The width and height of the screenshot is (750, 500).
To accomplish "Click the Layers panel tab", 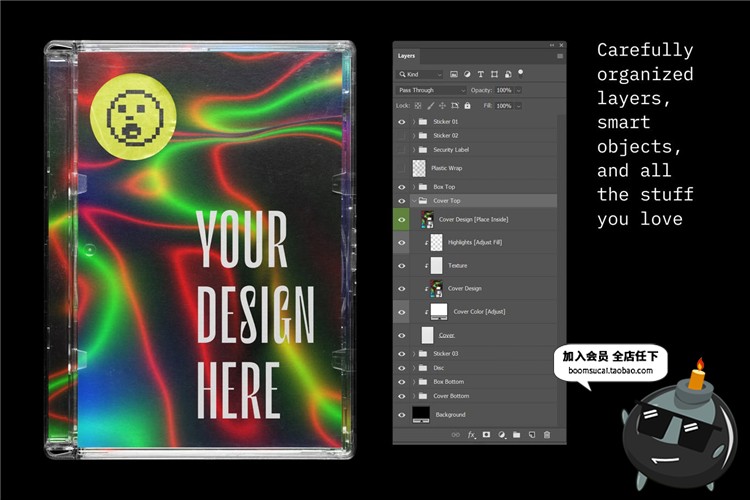I will point(407,56).
